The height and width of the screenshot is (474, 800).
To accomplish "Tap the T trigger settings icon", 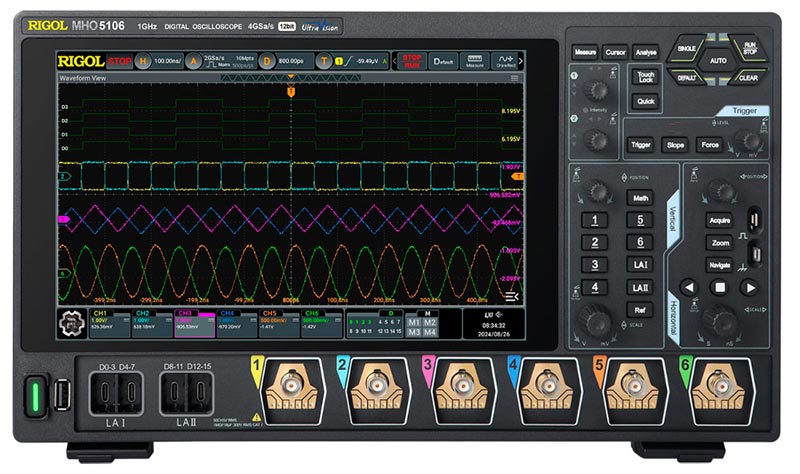I will pos(324,62).
